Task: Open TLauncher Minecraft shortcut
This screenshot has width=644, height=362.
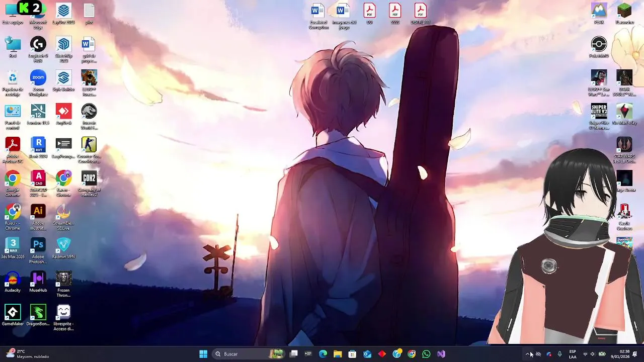Action: [624, 14]
